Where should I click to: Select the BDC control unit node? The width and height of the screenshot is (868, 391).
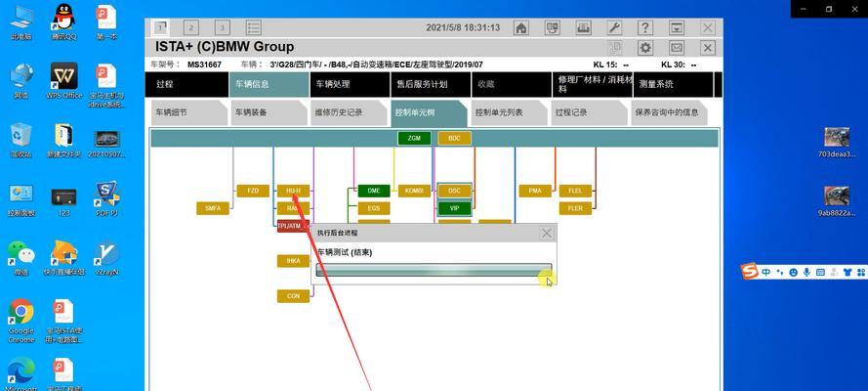pyautogui.click(x=454, y=139)
